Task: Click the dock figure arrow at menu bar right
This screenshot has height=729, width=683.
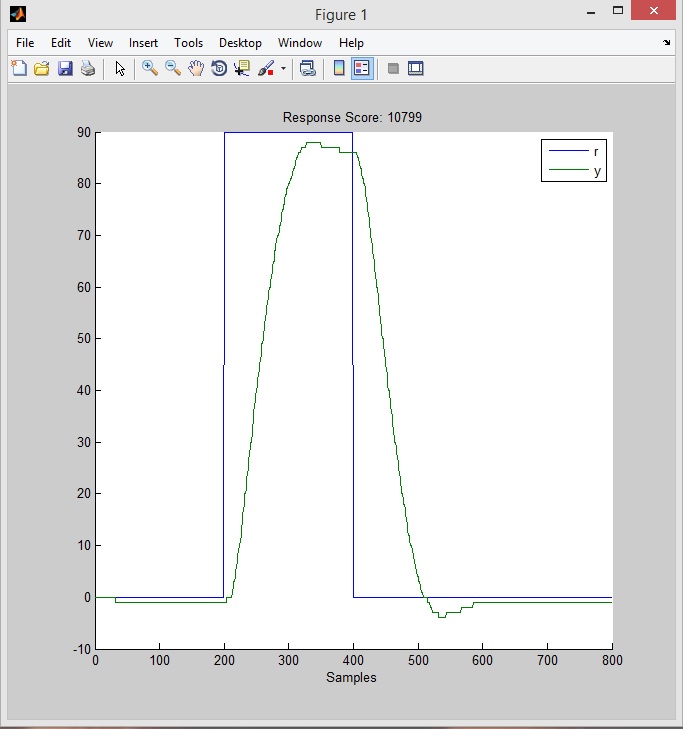Action: (667, 43)
